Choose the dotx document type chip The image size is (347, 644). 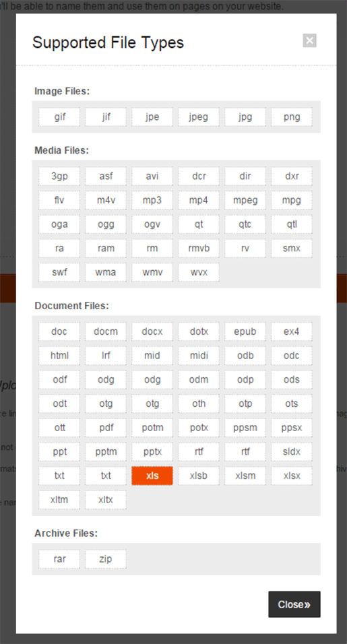coord(199,331)
